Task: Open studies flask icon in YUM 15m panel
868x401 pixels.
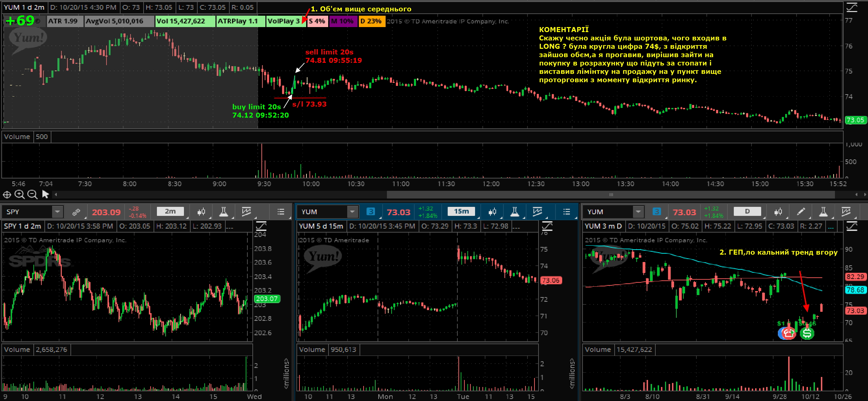Action: [x=514, y=212]
